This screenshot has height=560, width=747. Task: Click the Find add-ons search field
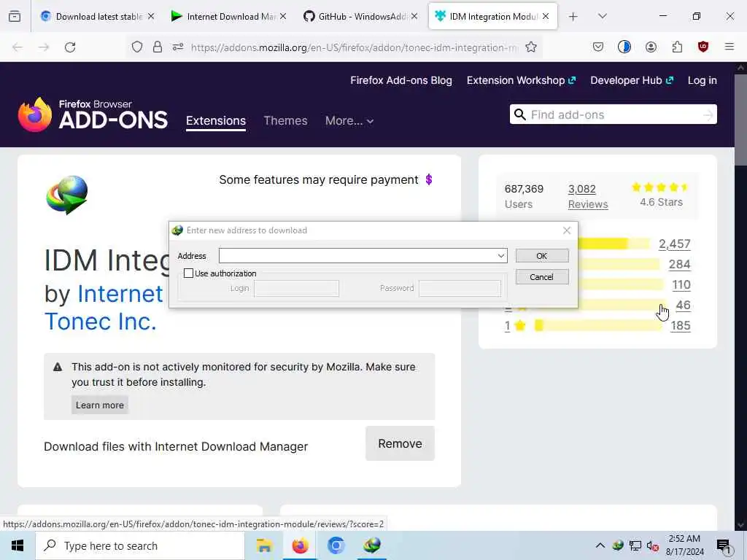(x=614, y=114)
